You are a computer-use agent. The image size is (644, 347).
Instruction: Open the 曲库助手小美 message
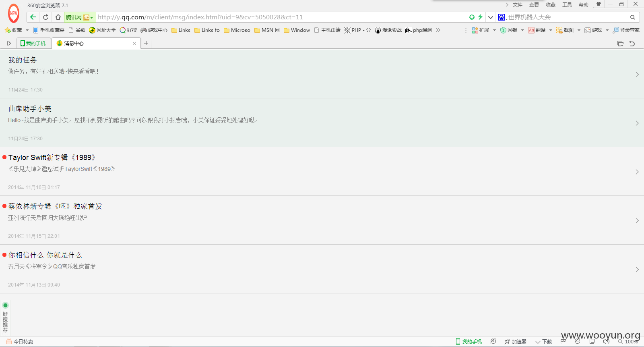[322, 123]
